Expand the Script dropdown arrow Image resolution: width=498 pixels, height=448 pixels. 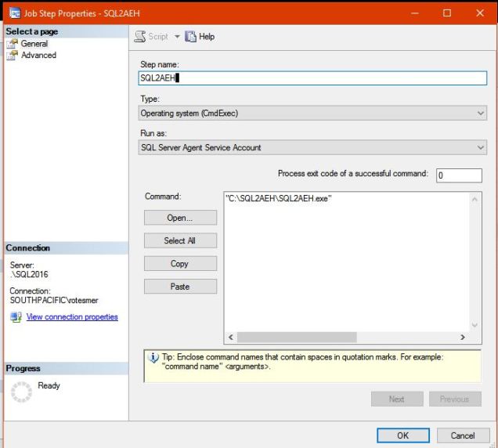pyautogui.click(x=177, y=37)
